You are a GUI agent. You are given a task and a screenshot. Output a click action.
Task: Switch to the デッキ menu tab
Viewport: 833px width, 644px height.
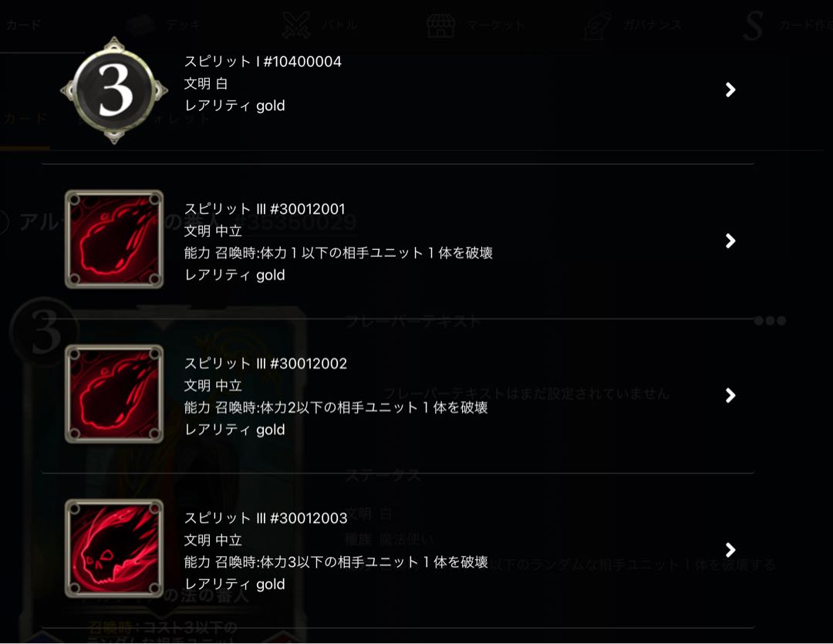(183, 25)
